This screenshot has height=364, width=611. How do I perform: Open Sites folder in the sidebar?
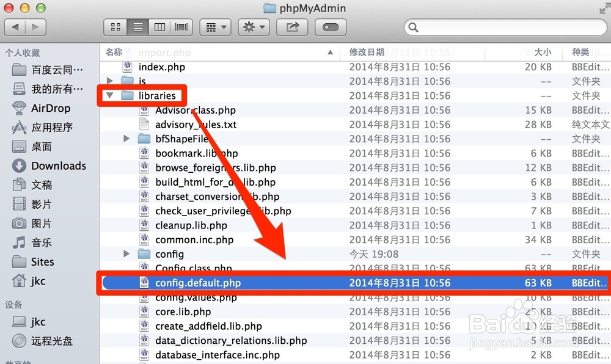(33, 261)
